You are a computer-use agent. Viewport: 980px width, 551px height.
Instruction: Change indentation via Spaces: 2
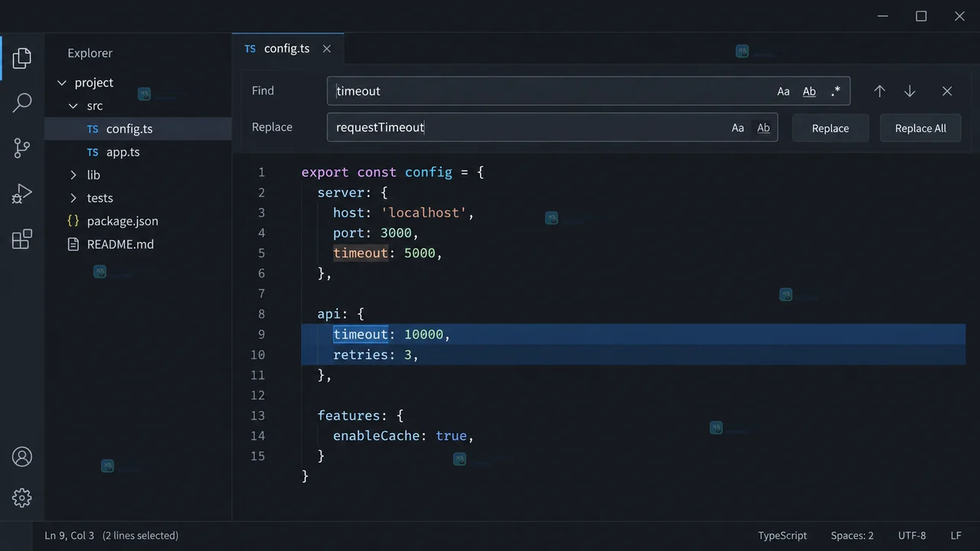[852, 536]
